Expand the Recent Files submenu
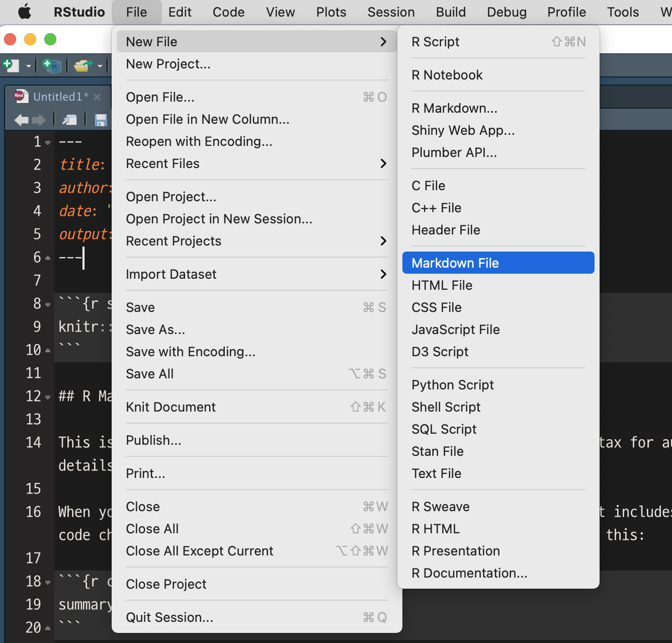Viewport: 672px width, 643px height. click(x=257, y=164)
